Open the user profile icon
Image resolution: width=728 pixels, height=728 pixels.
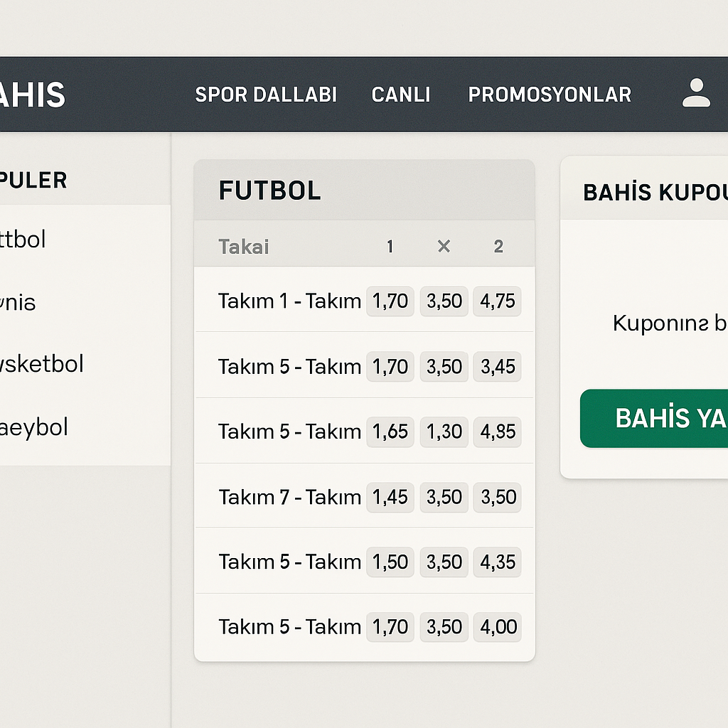(x=696, y=93)
